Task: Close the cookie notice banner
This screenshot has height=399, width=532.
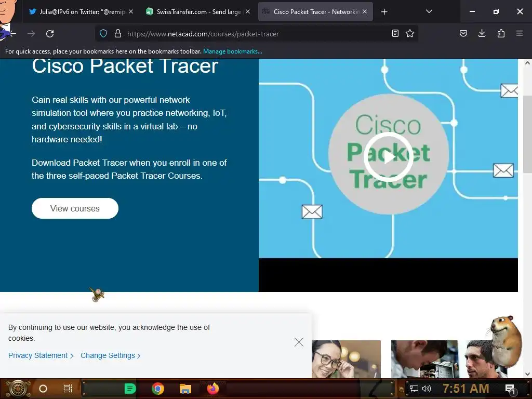Action: 299,342
